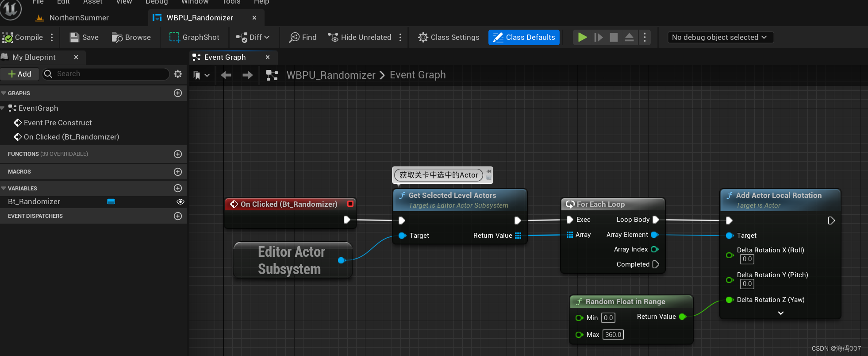Focus the My Blueprint search field
Screen dimensions: 868x356
coord(106,74)
